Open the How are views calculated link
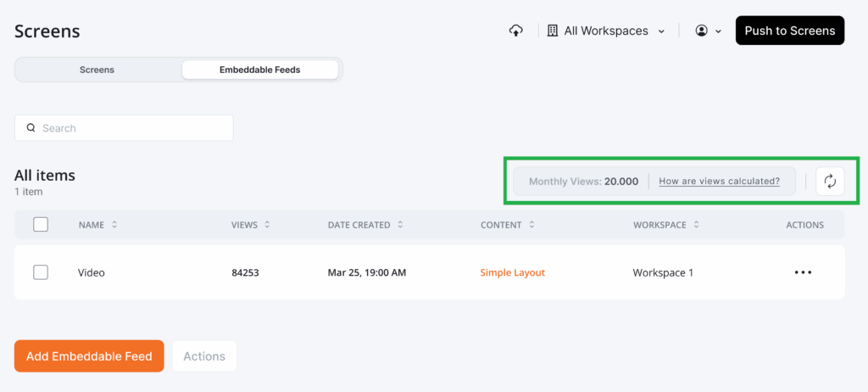Image resolution: width=868 pixels, height=392 pixels. click(719, 181)
